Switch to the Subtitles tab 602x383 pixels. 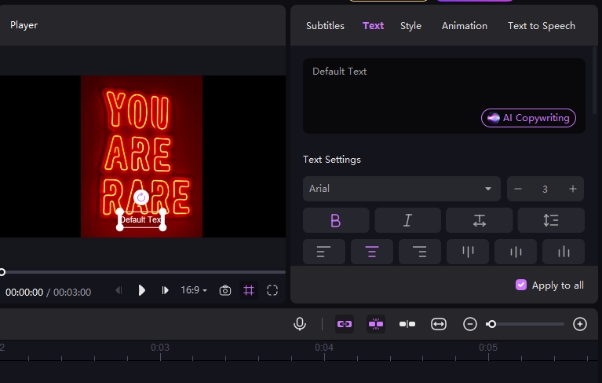pos(325,26)
